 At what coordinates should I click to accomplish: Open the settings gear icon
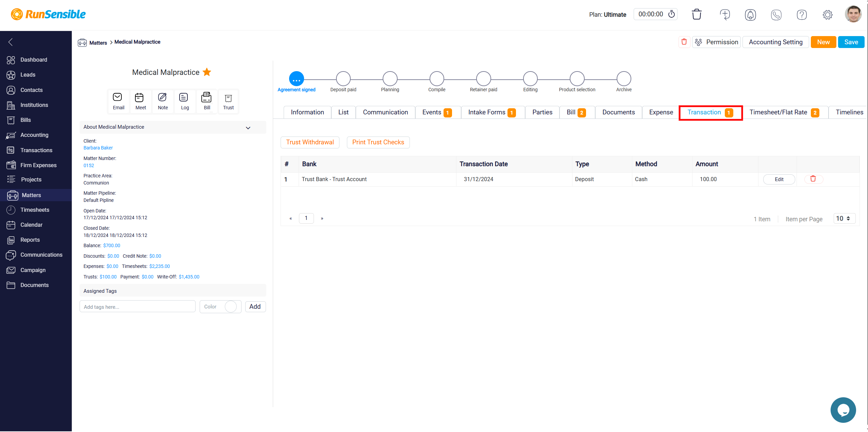click(828, 15)
